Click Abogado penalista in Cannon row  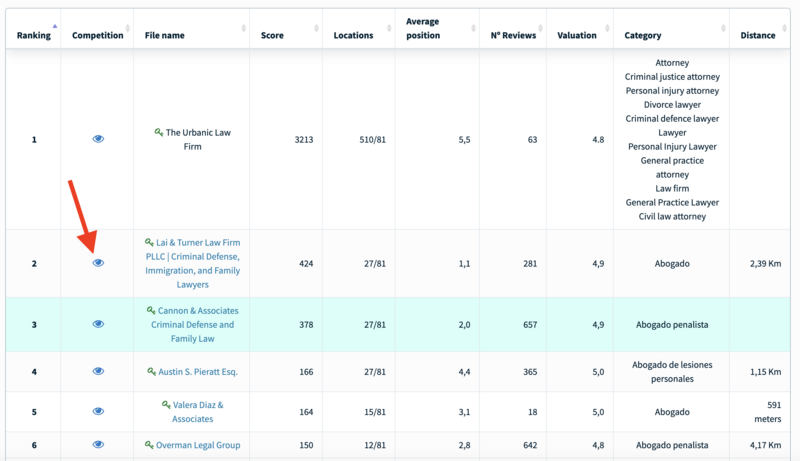672,324
